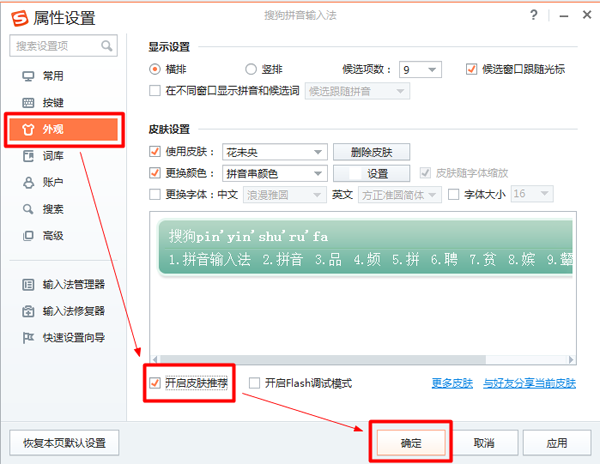Click the 应用 apply button
Screen dimensions: 600x464
pyautogui.click(x=557, y=443)
